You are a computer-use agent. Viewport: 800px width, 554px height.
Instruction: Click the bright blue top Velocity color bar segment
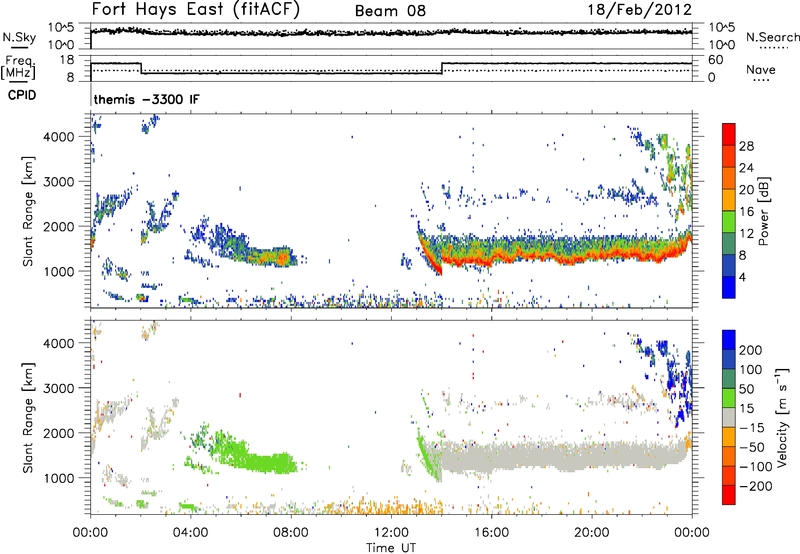click(x=729, y=340)
